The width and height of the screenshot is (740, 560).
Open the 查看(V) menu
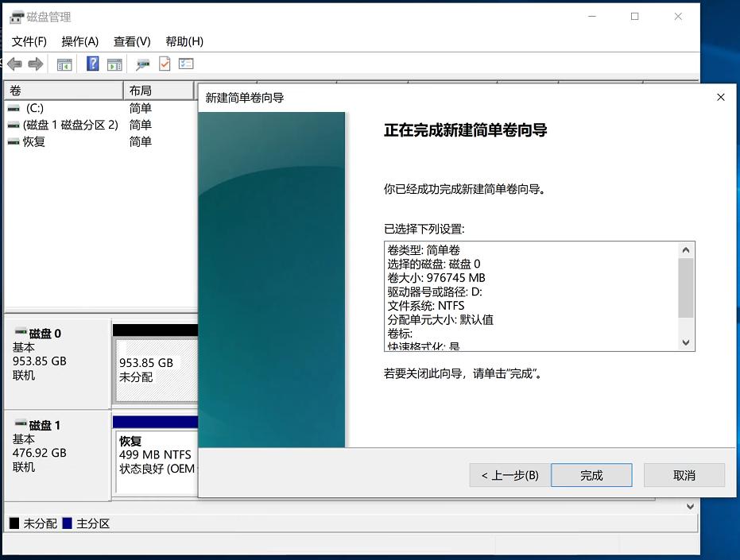click(x=130, y=41)
